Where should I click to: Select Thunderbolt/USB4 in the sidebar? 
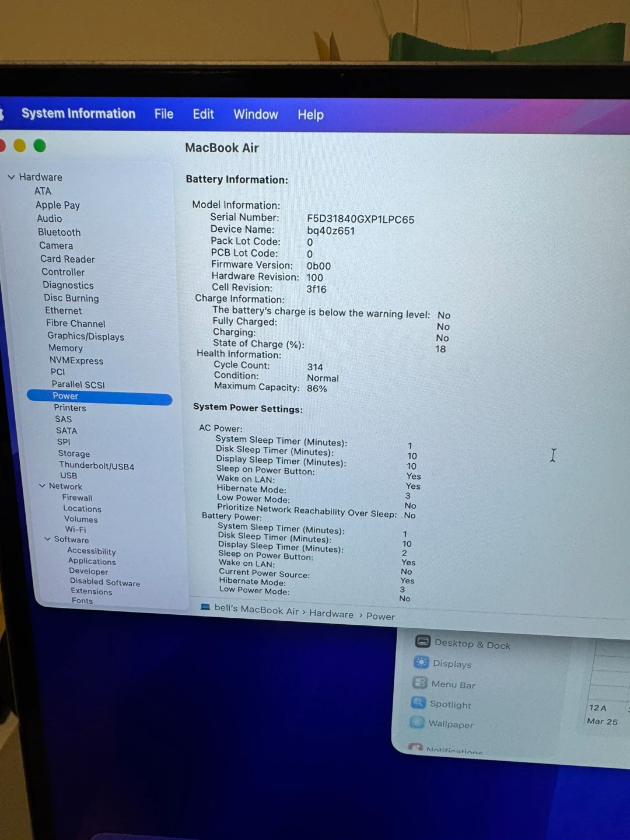tap(96, 466)
